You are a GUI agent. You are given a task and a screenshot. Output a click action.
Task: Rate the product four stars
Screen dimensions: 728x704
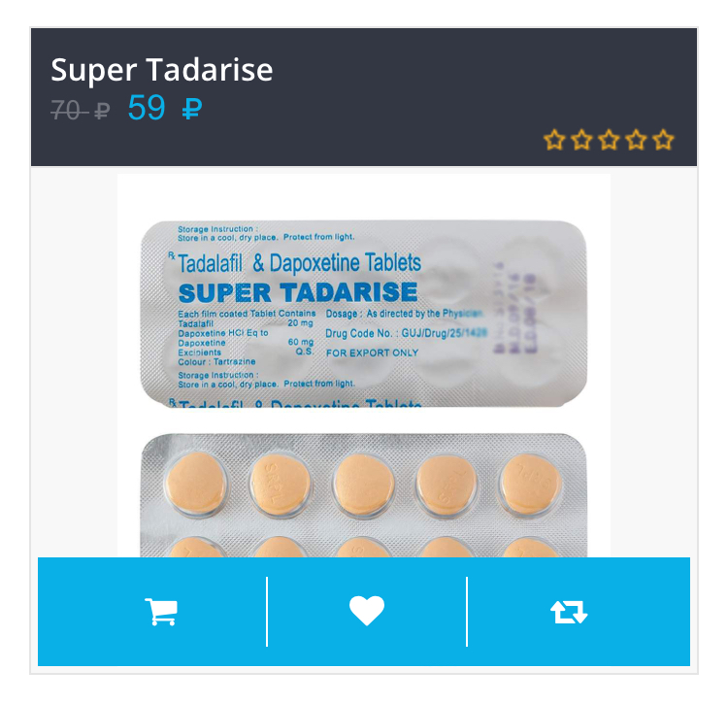point(636,140)
